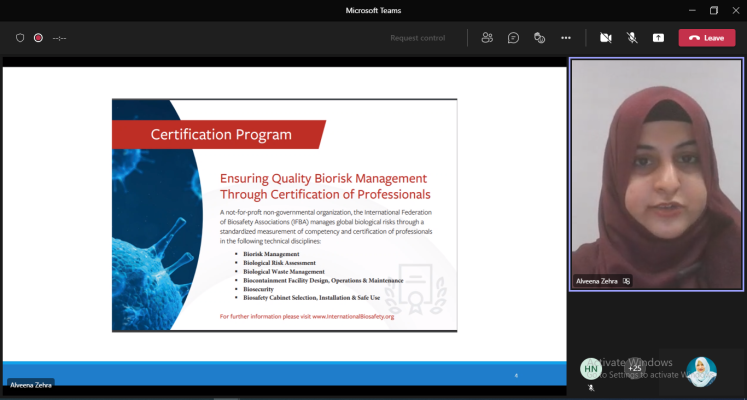This screenshot has width=747, height=400.
Task: Select Alveena Zehra's video tile
Action: tap(656, 170)
